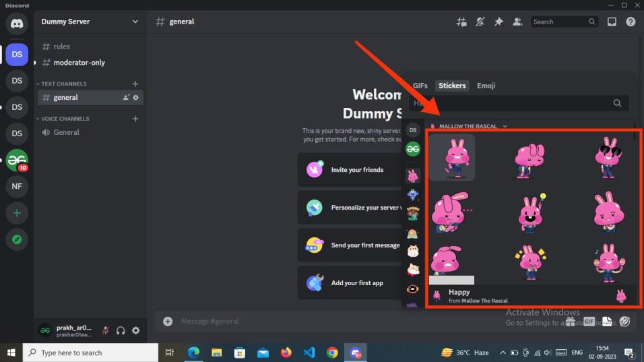This screenshot has height=362, width=644.
Task: Click Add your first app card
Action: (350, 282)
